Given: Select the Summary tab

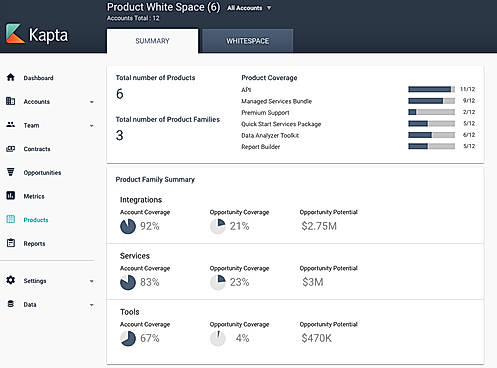Looking at the screenshot, I should point(152,41).
